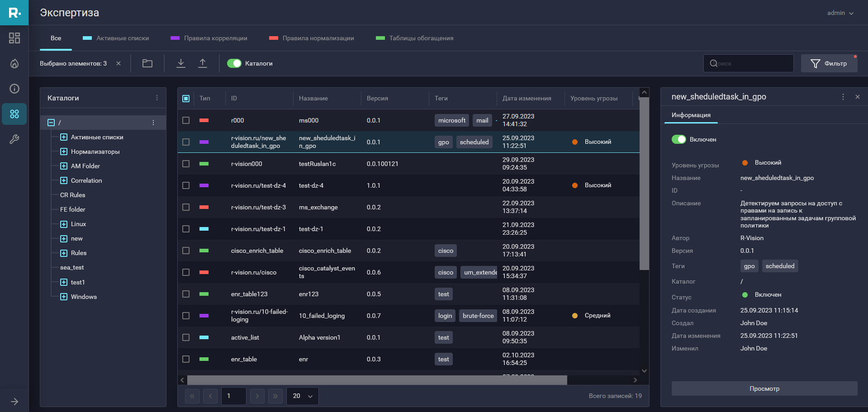Check the active_list row checkbox
The width and height of the screenshot is (868, 412).
pyautogui.click(x=186, y=337)
